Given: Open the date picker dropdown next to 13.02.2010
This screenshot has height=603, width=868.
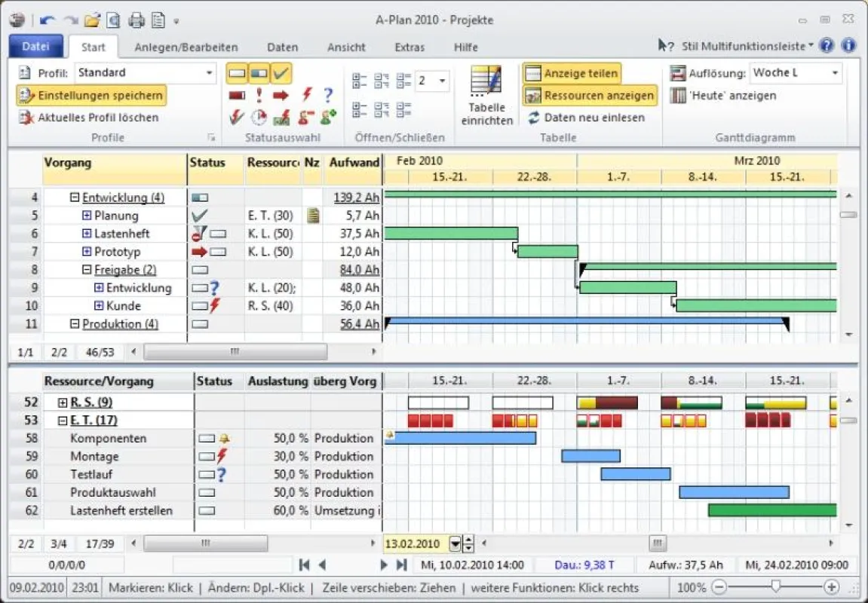Looking at the screenshot, I should 455,543.
